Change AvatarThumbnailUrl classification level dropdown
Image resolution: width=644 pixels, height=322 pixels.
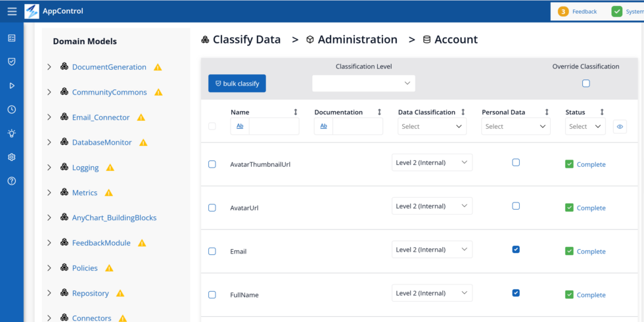432,162
